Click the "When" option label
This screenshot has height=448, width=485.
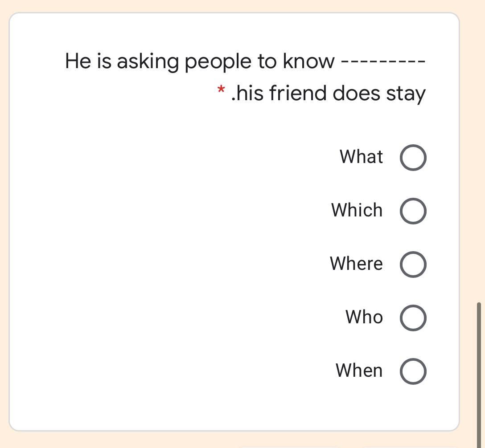click(x=359, y=370)
